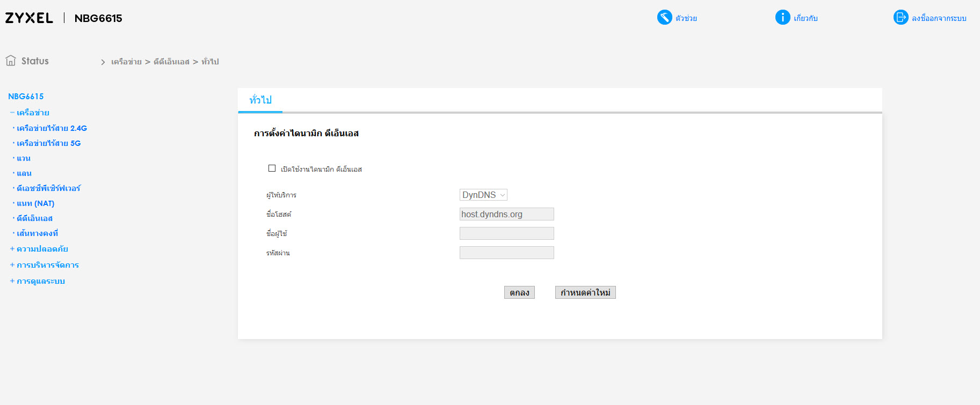Open เครือข่ายไร้สาย 2.4G settings
The width and height of the screenshot is (980, 405).
coord(52,128)
